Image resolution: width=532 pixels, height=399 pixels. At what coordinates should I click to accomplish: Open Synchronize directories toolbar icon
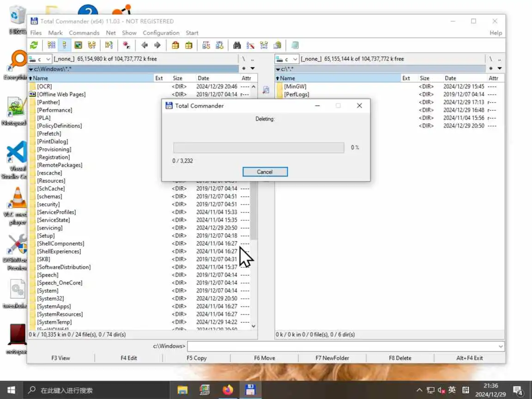264,45
